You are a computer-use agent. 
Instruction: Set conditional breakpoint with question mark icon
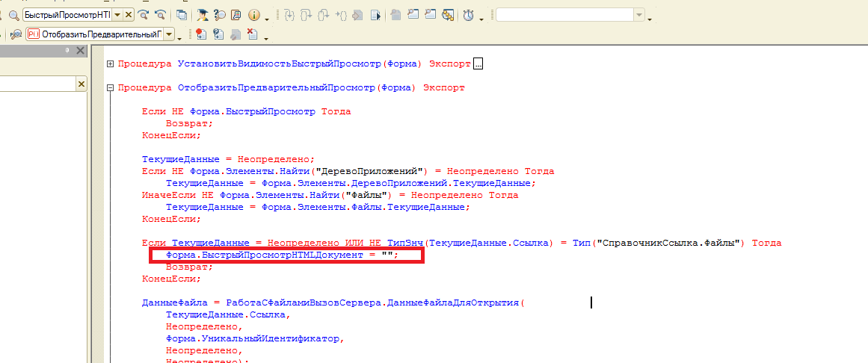coord(218,34)
